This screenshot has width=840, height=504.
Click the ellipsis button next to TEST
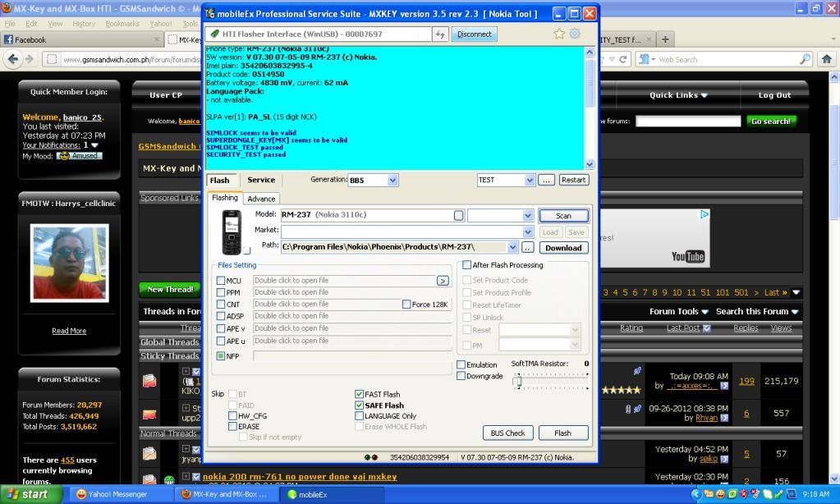coord(546,180)
